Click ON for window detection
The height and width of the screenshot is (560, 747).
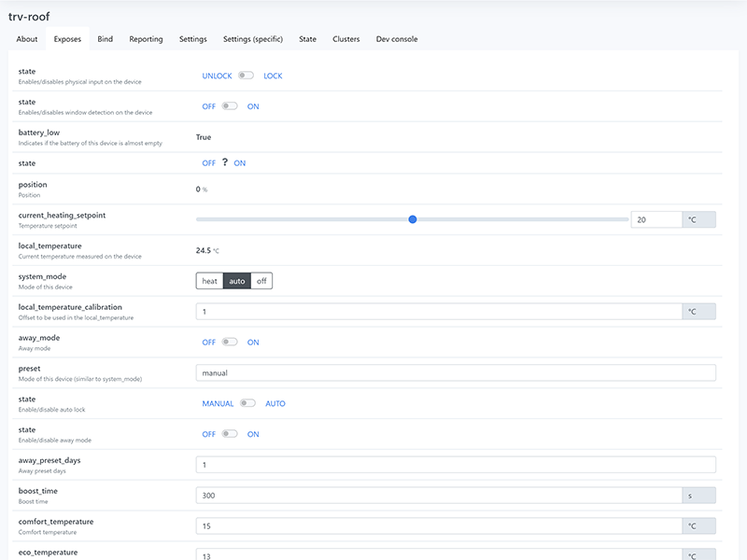(x=253, y=106)
